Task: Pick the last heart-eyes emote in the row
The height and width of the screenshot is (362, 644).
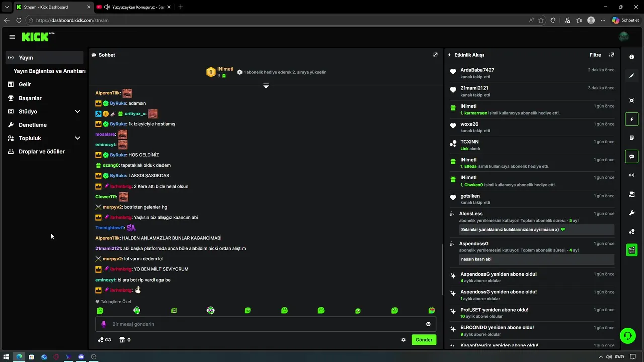Action: coord(431,311)
